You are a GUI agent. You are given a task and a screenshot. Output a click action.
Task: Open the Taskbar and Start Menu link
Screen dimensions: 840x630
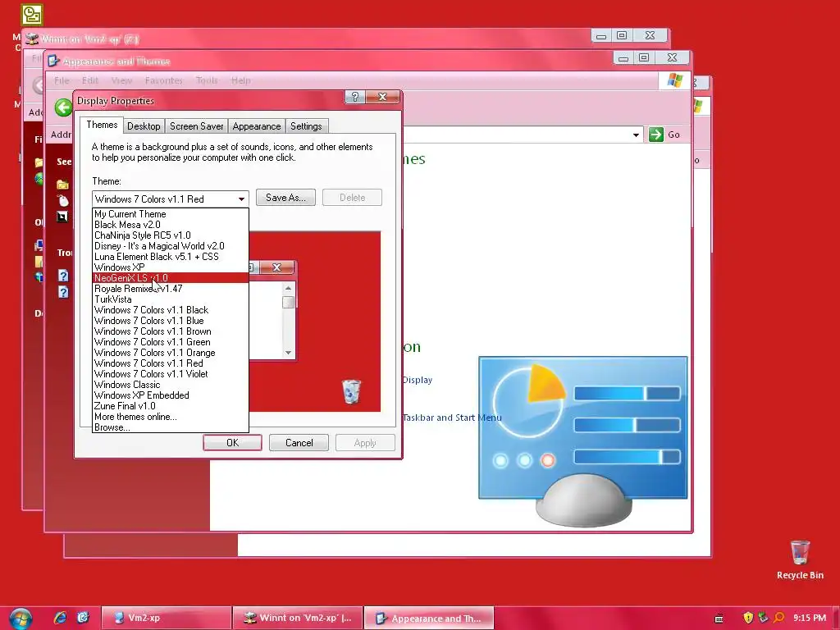[x=452, y=418]
